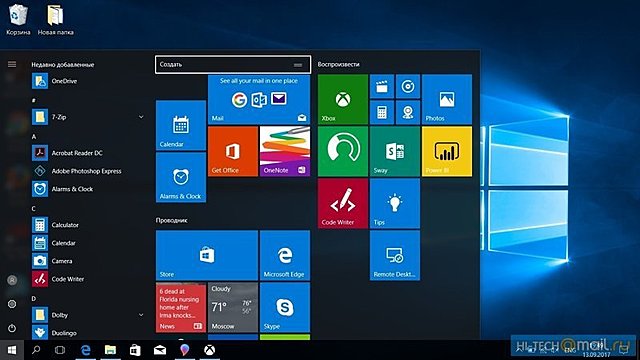Open the Sway tile
This screenshot has width=640, height=360.
tap(395, 151)
